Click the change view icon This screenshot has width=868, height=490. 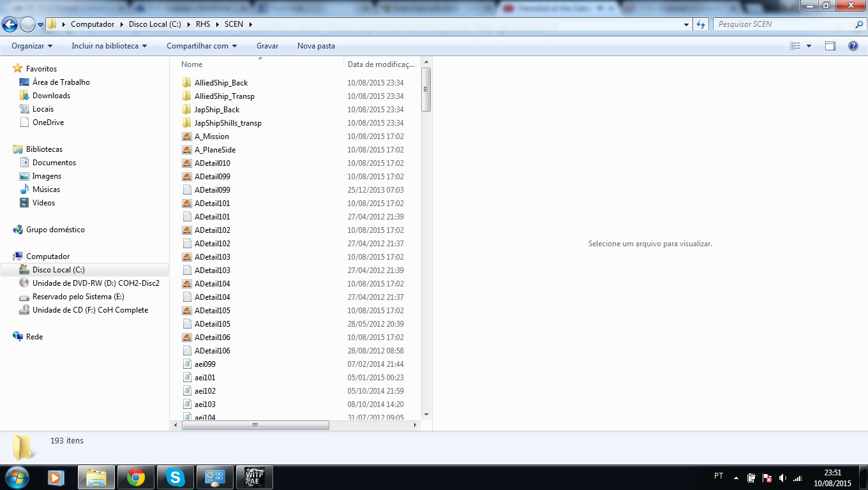pos(795,46)
